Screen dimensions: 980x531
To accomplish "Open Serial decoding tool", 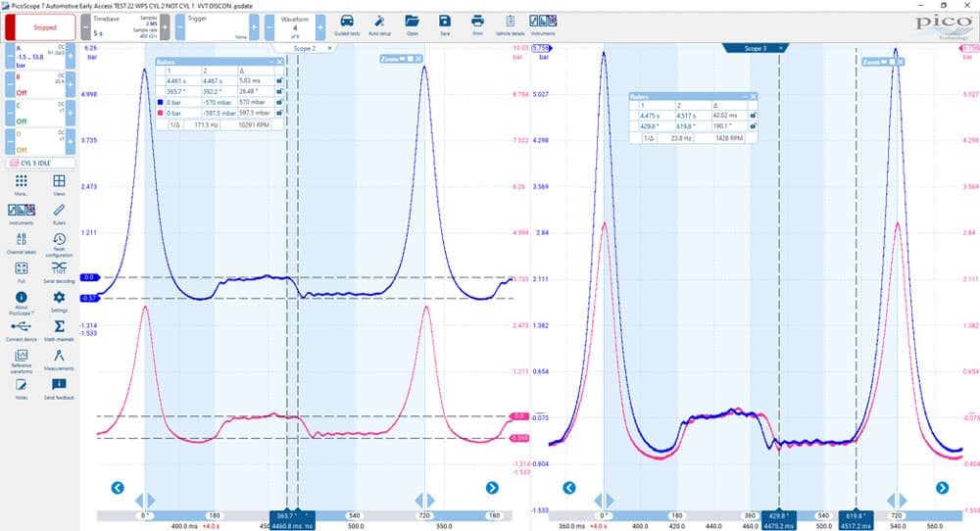I will (x=59, y=271).
